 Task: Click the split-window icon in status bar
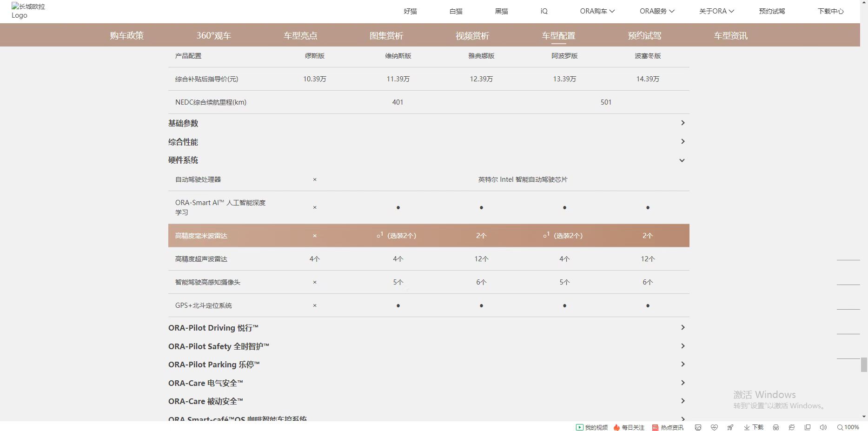[808, 427]
